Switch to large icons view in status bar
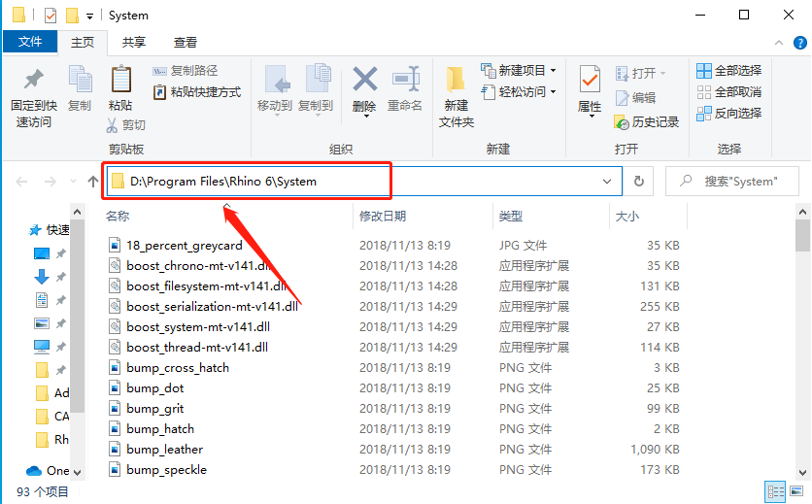 796,491
